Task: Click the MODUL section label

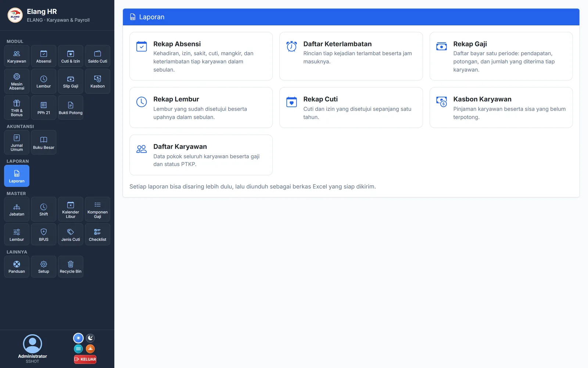Action: click(x=15, y=42)
